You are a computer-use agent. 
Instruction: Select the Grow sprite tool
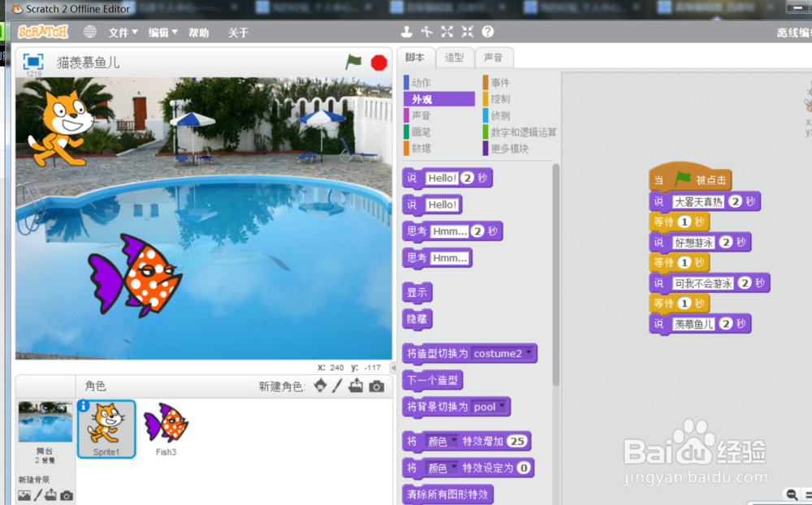pyautogui.click(x=447, y=32)
